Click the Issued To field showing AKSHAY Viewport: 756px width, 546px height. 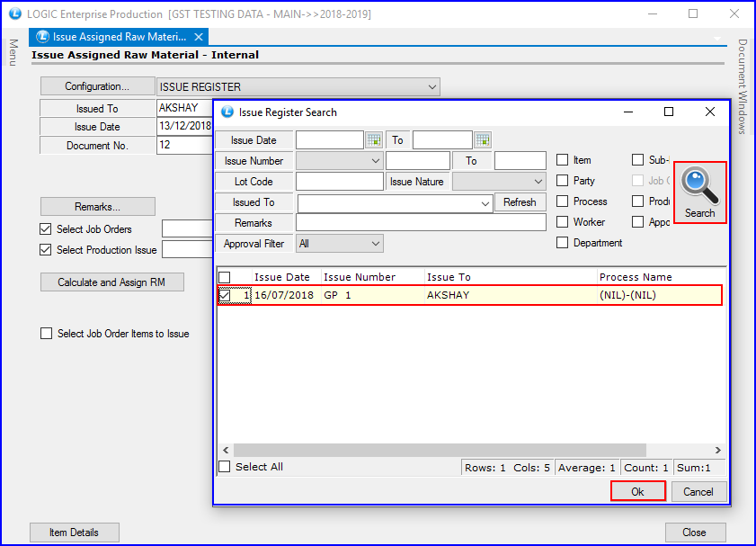click(x=184, y=108)
